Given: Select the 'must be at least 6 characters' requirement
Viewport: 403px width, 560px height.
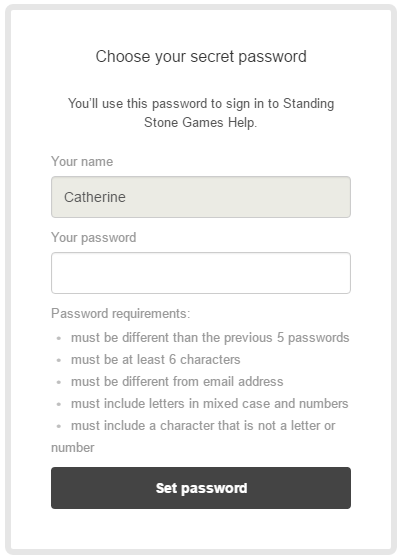Looking at the screenshot, I should (155, 360).
